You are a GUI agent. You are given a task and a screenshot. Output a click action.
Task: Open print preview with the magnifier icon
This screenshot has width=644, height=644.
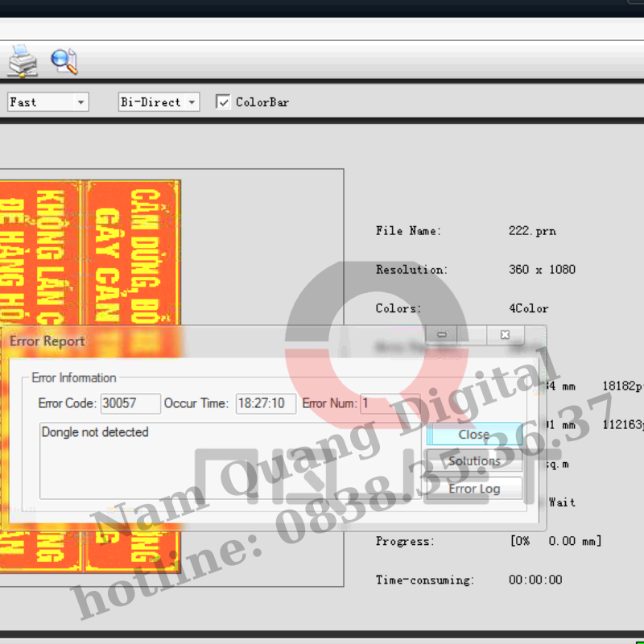[65, 61]
